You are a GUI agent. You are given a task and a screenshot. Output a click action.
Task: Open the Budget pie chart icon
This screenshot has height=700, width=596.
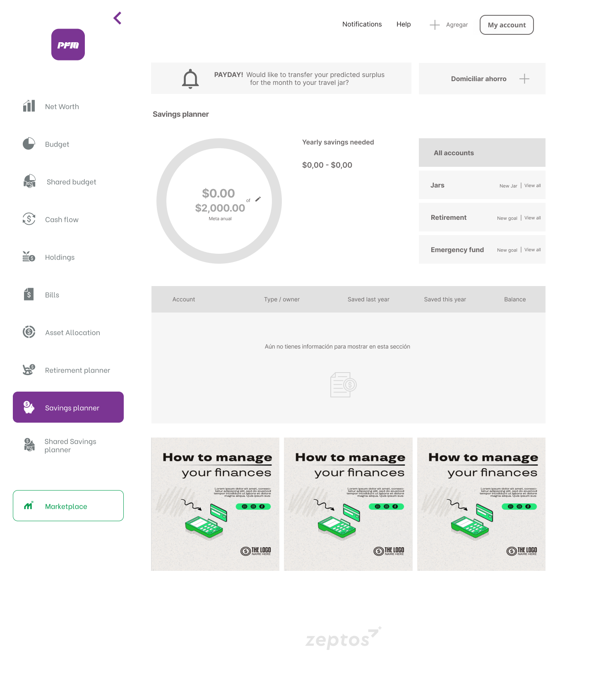[29, 144]
